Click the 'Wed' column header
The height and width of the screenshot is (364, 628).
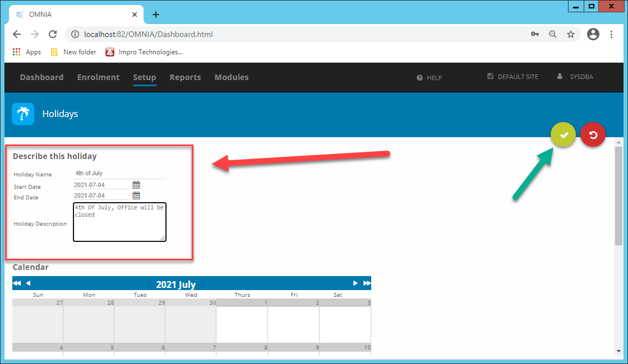(x=191, y=295)
